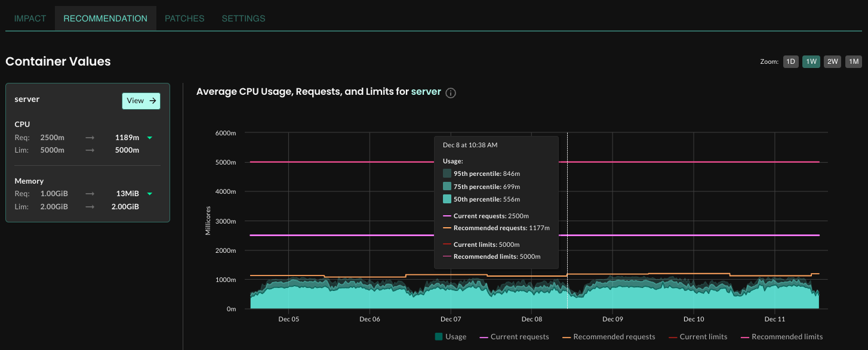Switch chart zoom to 2W
The width and height of the screenshot is (868, 350).
coord(832,61)
